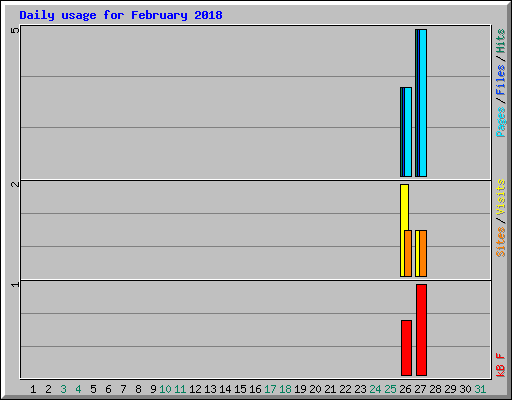Click day "23" on the x-axis
Image resolution: width=512 pixels, height=400 pixels.
pos(360,389)
